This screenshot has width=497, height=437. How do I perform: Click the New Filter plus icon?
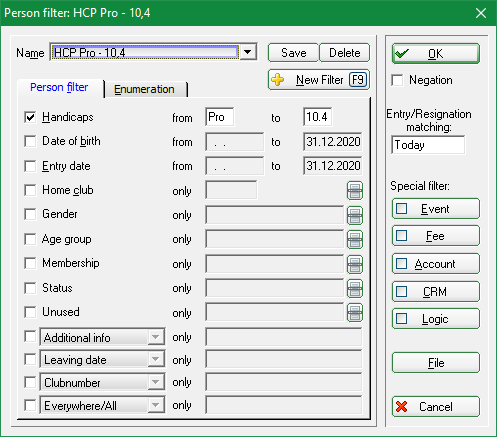[x=278, y=80]
